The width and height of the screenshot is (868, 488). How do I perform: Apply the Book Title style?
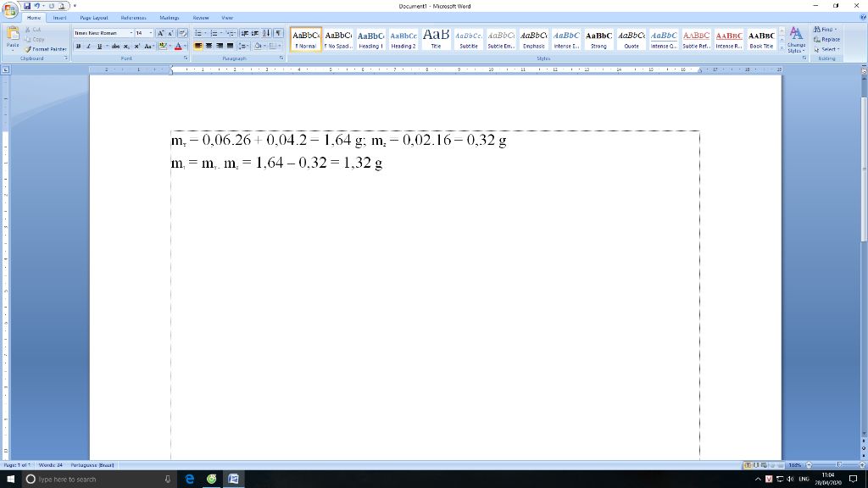click(x=761, y=40)
